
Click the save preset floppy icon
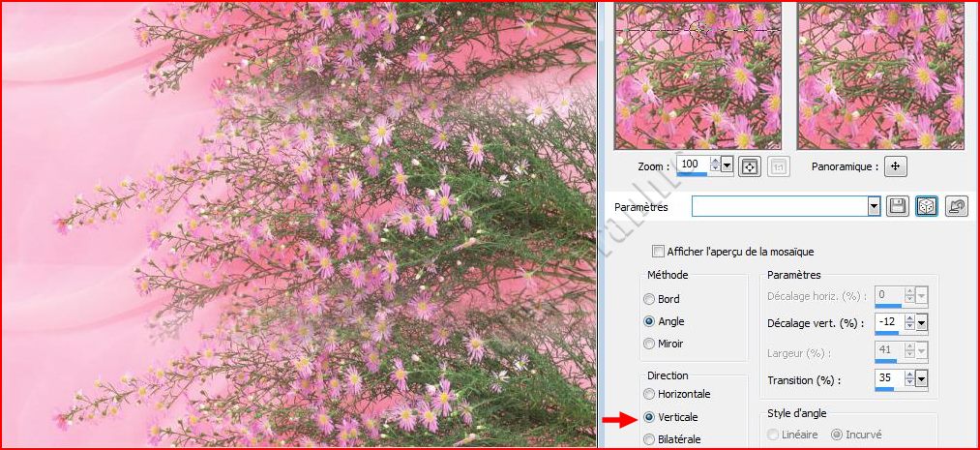click(897, 206)
